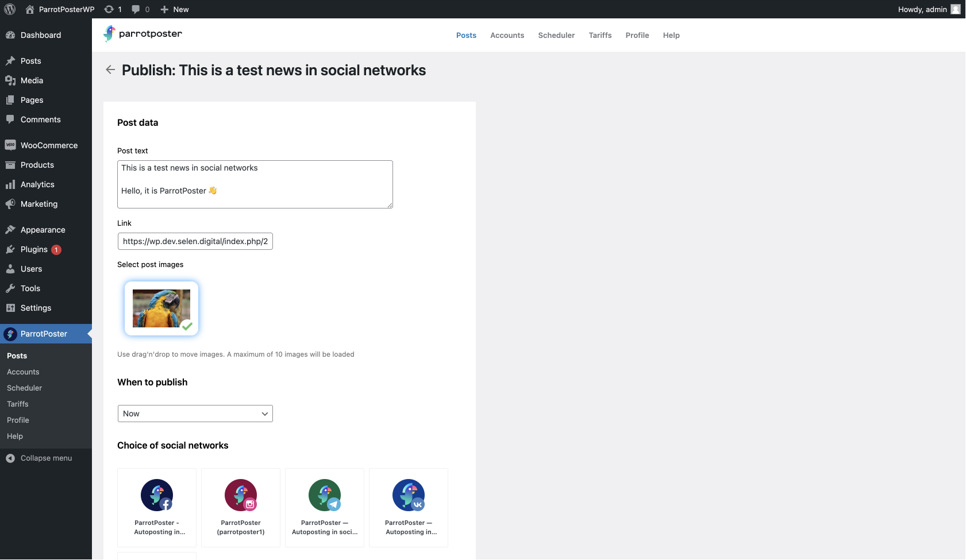Click the Collapse menu arrow icon
The image size is (966, 560).
tap(10, 458)
